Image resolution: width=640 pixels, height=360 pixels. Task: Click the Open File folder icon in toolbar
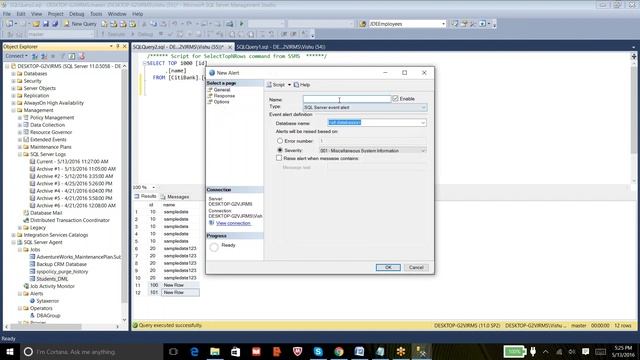[36, 24]
